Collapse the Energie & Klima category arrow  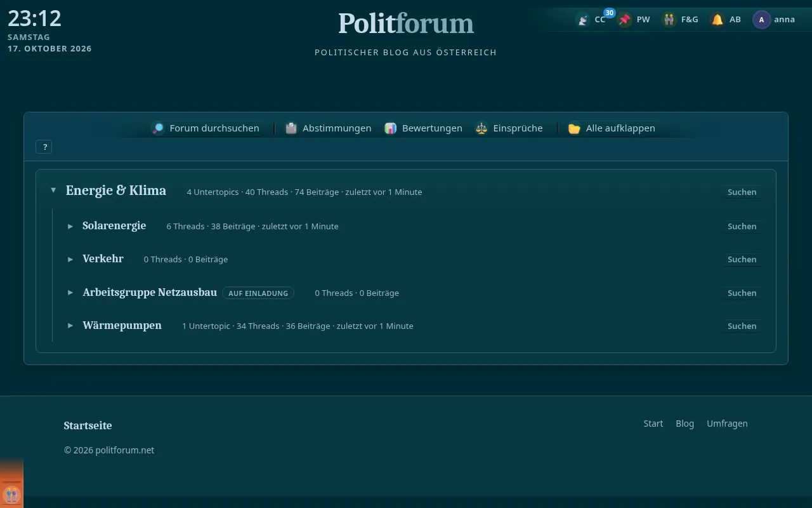(x=53, y=190)
